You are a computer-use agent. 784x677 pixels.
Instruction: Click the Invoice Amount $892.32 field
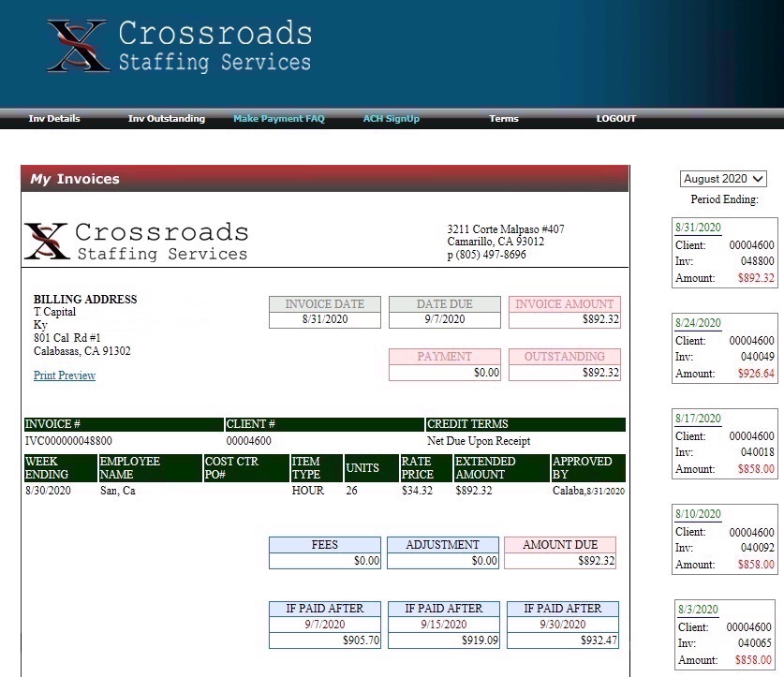(565, 319)
